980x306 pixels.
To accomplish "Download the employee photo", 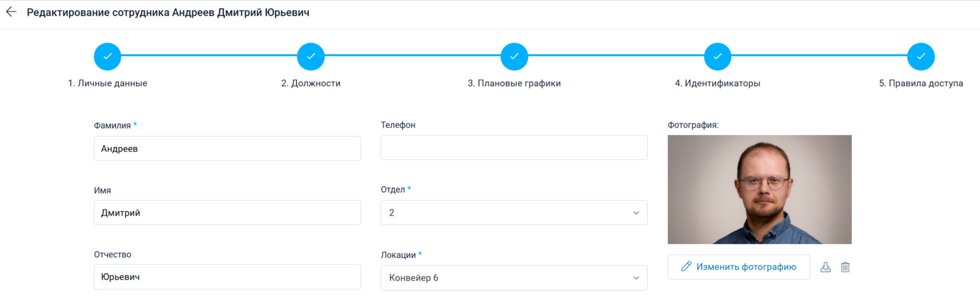I will [x=825, y=267].
